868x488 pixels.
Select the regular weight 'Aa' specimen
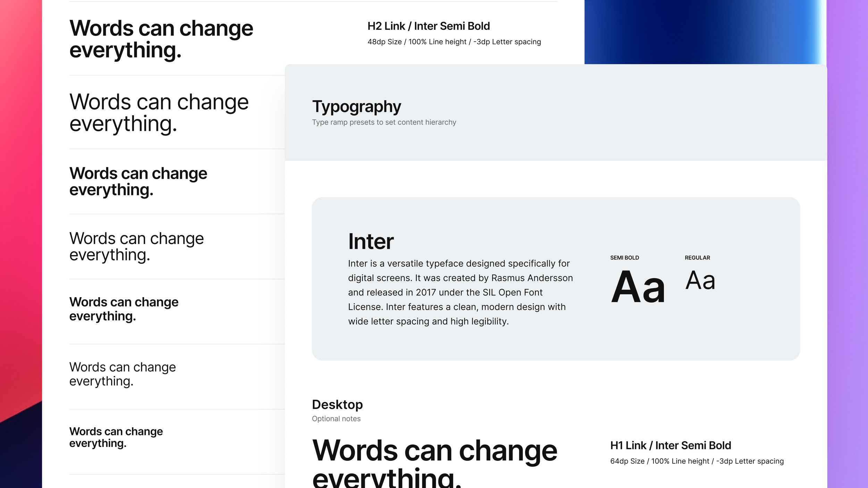[x=700, y=280]
